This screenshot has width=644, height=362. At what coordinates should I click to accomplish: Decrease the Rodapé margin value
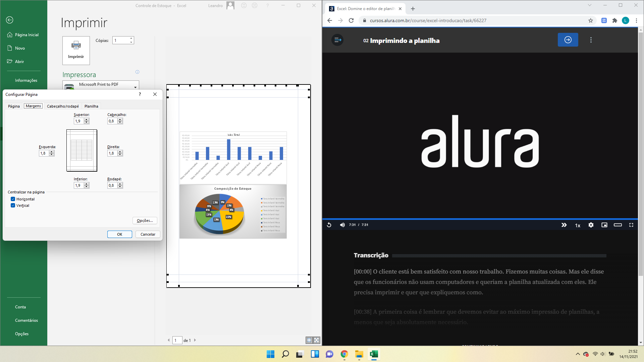coord(120,187)
